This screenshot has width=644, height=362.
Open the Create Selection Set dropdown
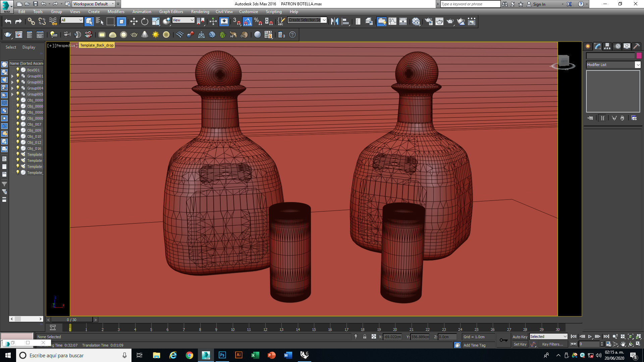tap(307, 20)
